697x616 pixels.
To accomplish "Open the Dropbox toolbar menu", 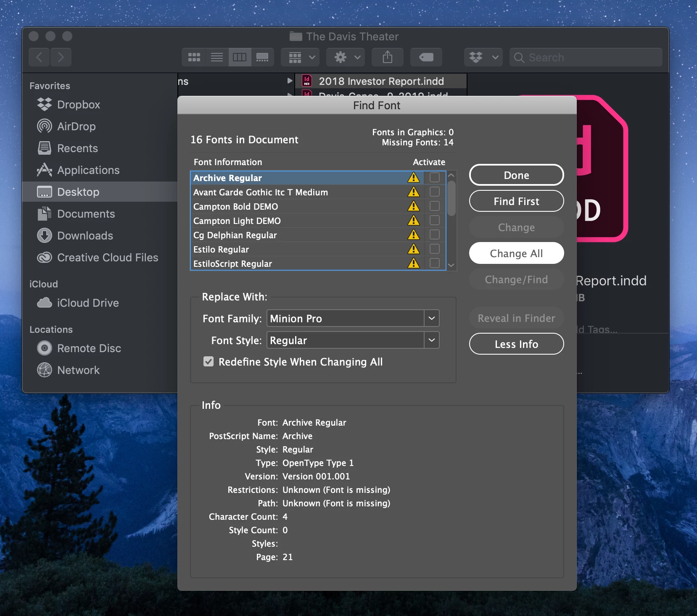I will [483, 57].
